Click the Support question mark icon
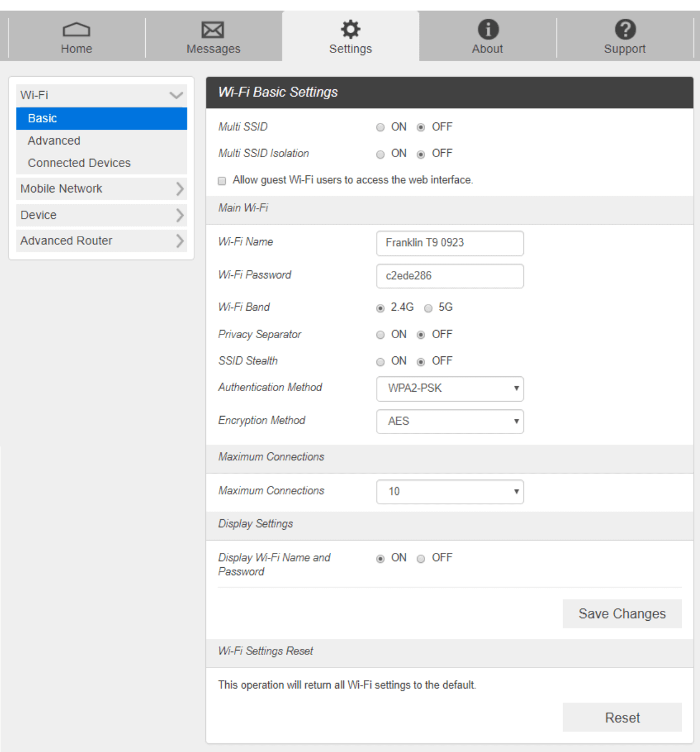The image size is (700, 752). point(624,29)
